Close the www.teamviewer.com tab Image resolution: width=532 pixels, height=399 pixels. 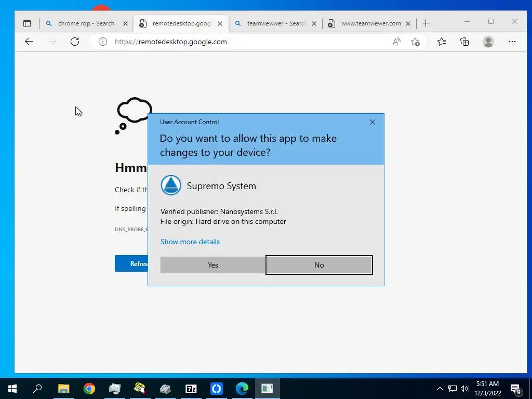click(408, 23)
